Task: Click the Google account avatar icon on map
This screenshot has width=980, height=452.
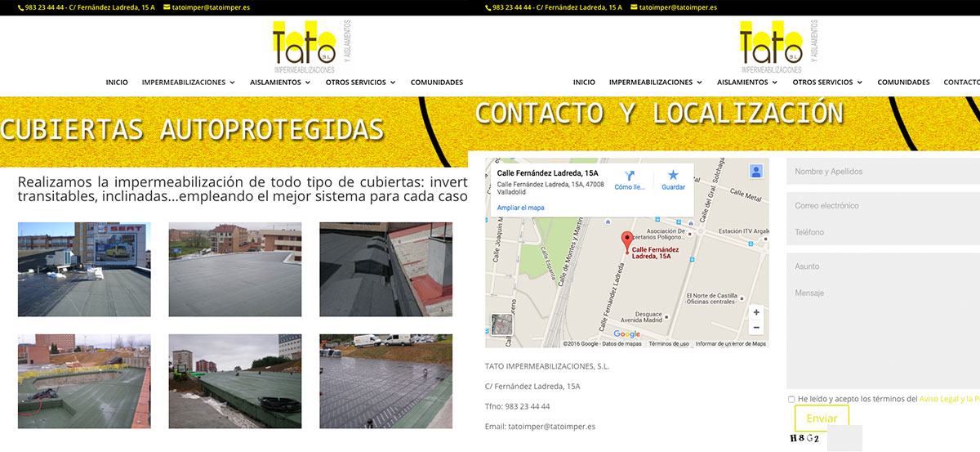Action: (756, 172)
